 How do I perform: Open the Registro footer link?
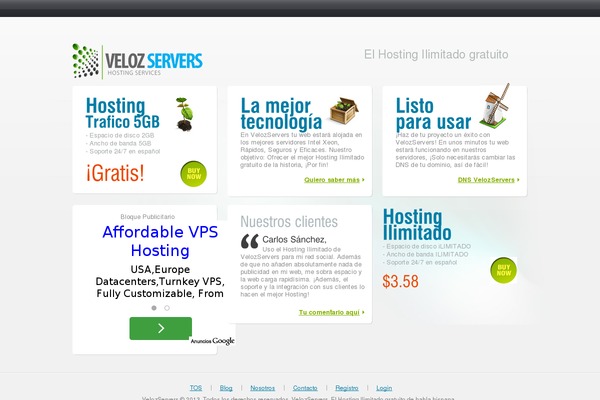pos(347,388)
